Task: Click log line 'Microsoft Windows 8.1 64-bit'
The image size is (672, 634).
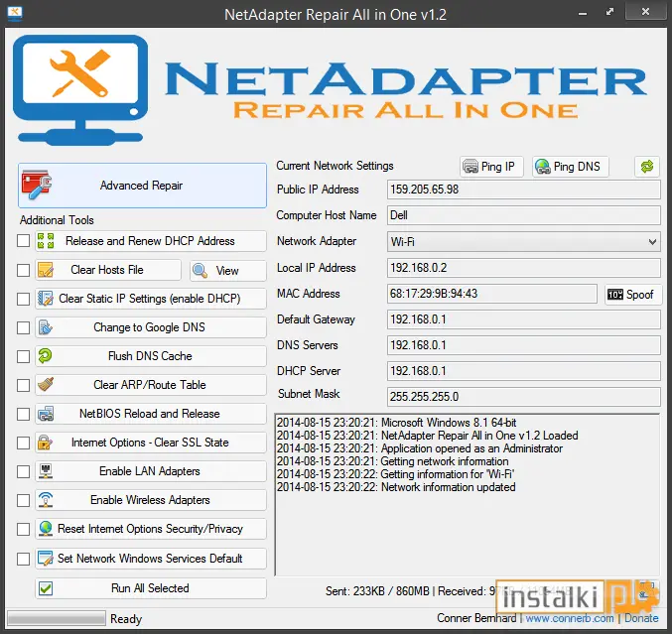Action: 397,423
